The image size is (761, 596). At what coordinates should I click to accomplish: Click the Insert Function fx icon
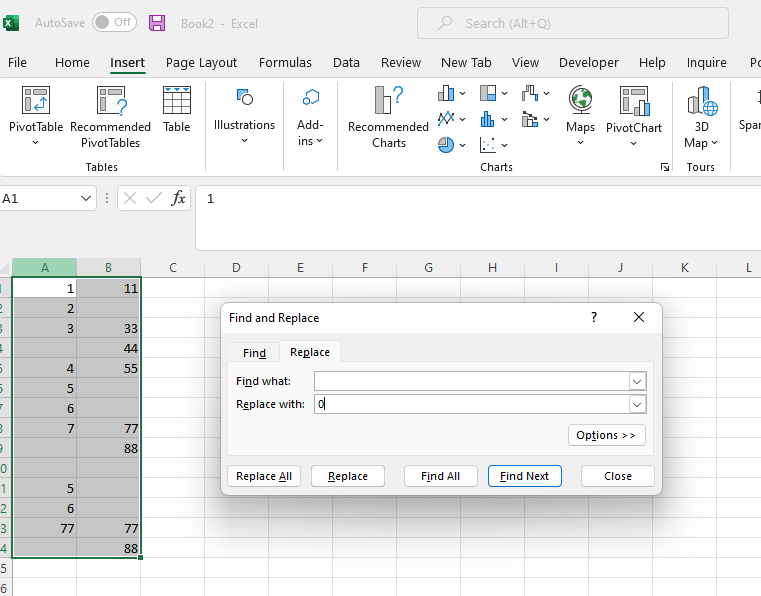[178, 198]
